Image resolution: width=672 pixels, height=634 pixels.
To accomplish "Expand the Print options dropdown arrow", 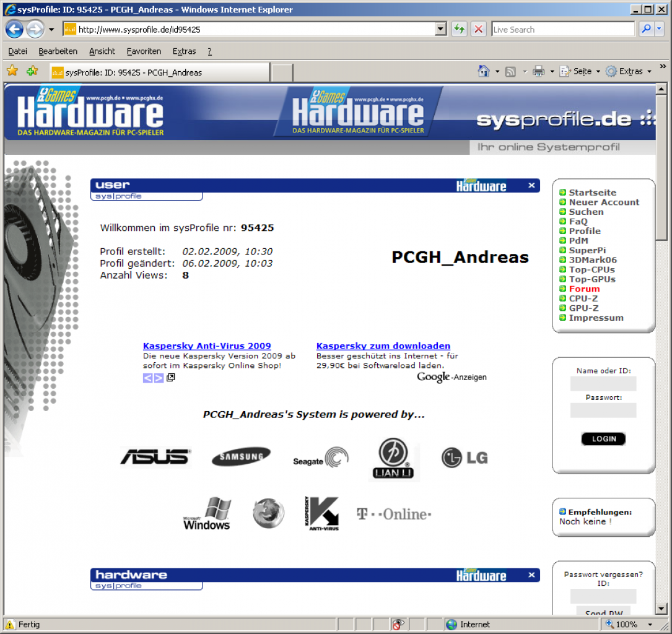I will pos(552,72).
